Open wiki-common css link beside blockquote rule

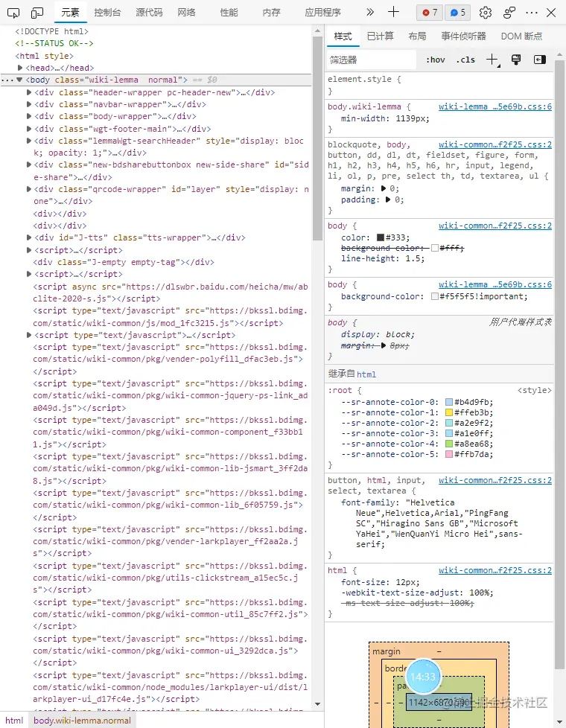pyautogui.click(x=495, y=145)
